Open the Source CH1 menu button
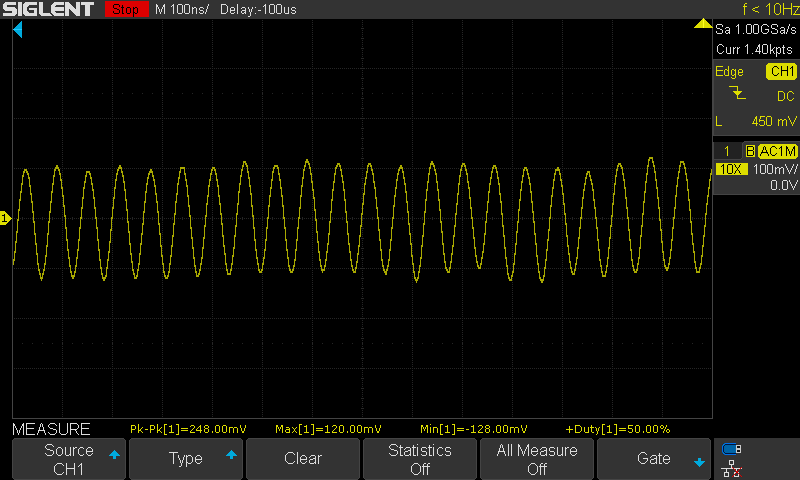The image size is (800, 480). click(x=69, y=459)
